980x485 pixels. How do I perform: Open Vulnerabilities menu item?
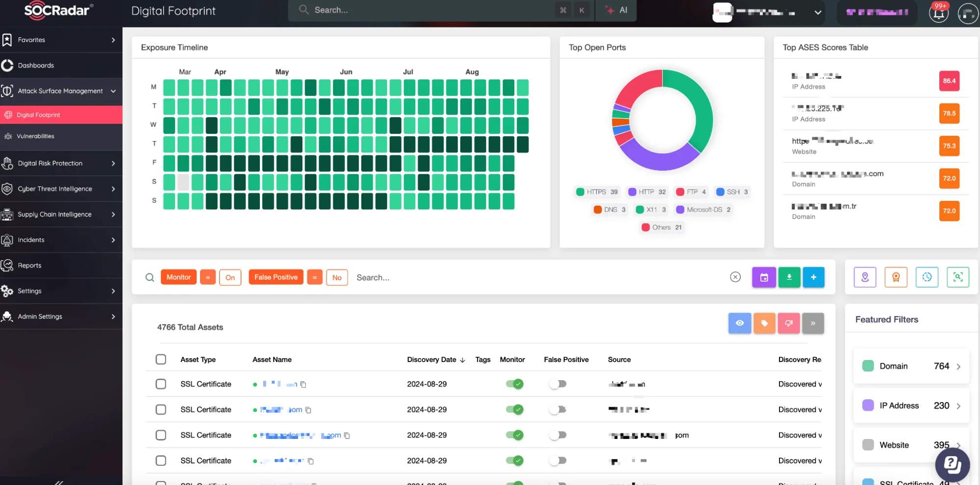(x=61, y=136)
